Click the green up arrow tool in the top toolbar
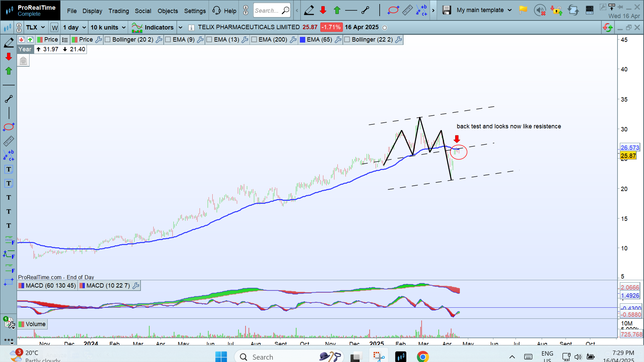 click(x=337, y=10)
